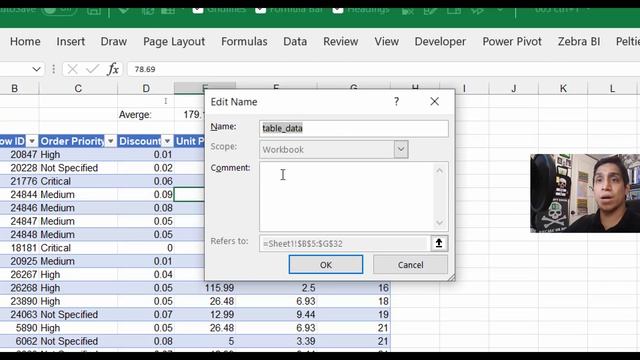Click the 9.44 cell in row 24063

[276, 315]
